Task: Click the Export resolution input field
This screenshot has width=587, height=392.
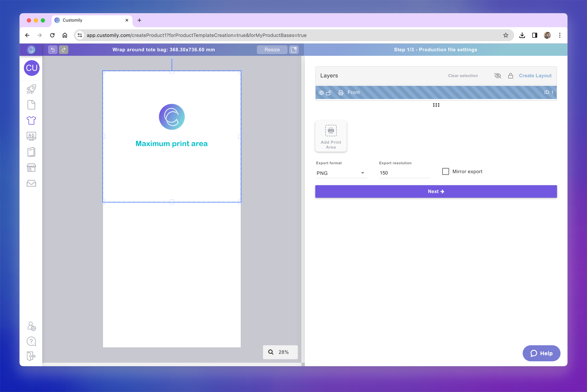Action: click(x=404, y=173)
